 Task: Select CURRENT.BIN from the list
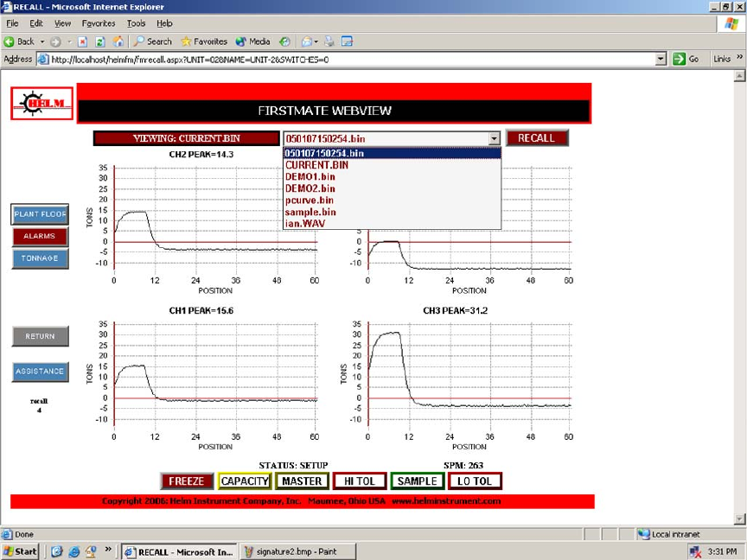[392, 165]
